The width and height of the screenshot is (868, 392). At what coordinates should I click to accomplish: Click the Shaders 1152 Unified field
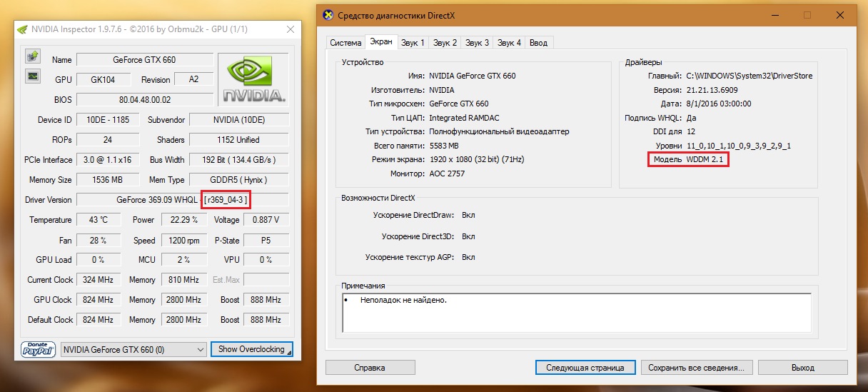click(x=239, y=140)
